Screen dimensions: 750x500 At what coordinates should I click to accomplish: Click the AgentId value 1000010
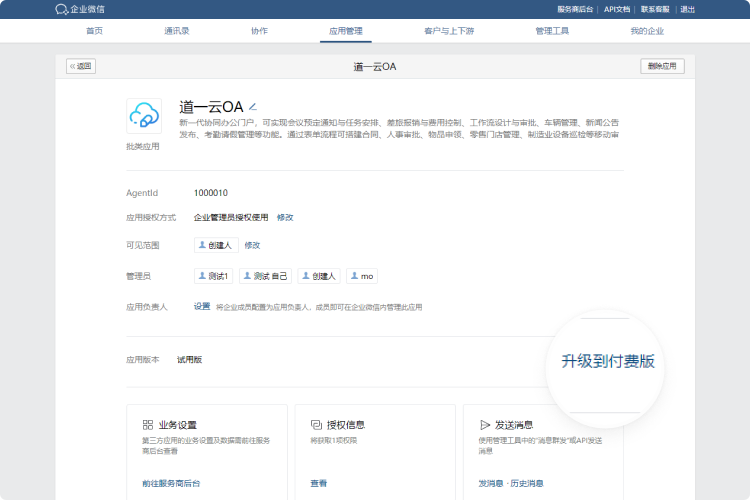point(211,193)
